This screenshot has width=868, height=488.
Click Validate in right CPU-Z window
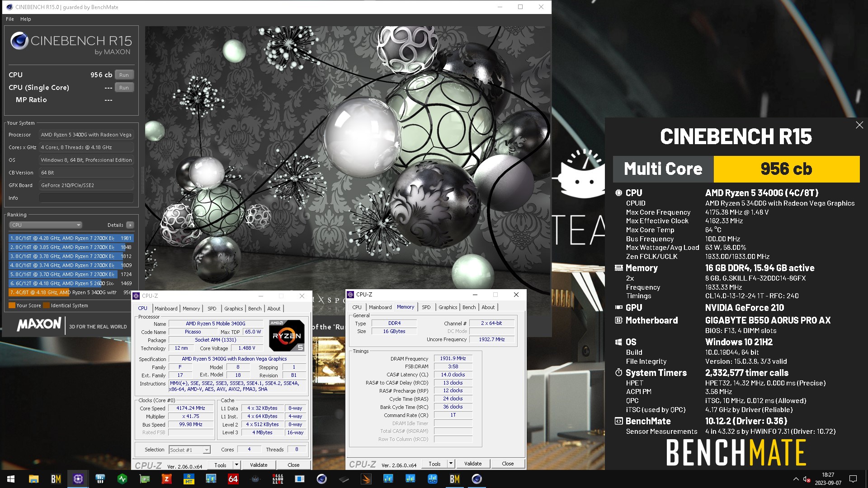coord(473,464)
